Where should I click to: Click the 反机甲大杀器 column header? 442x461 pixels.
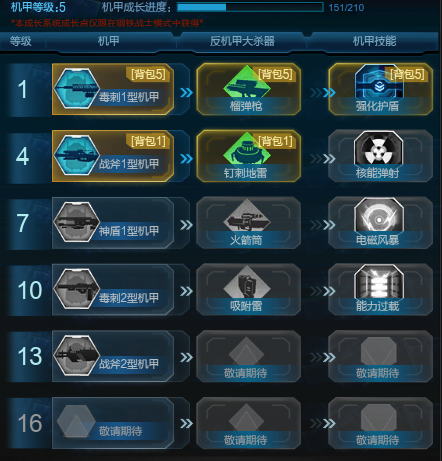pyautogui.click(x=242, y=41)
